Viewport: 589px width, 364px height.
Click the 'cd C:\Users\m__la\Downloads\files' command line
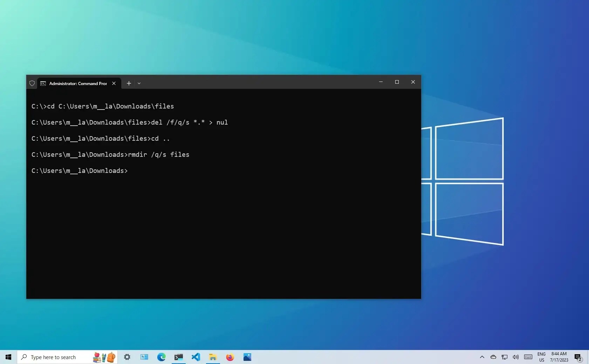[103, 106]
